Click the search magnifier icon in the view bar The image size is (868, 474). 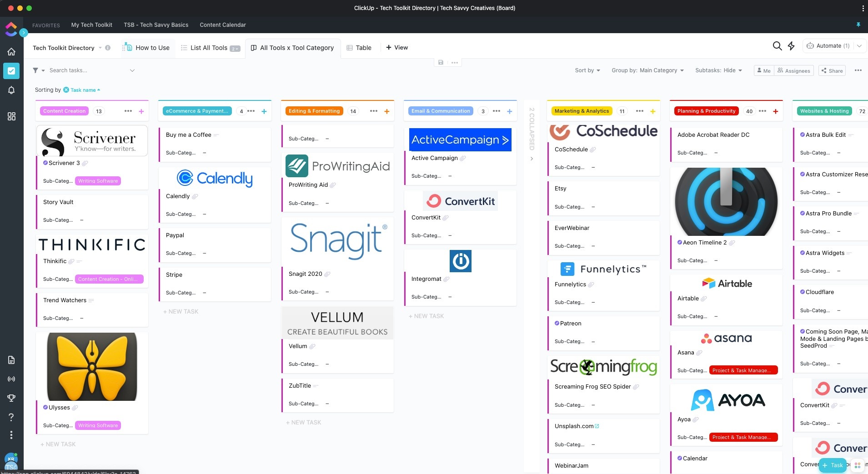(x=777, y=46)
